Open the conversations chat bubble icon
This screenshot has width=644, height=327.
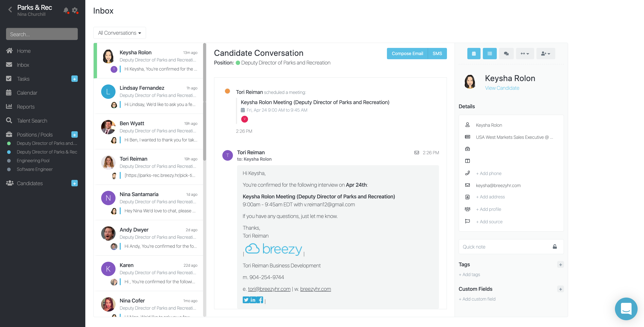pyautogui.click(x=506, y=53)
